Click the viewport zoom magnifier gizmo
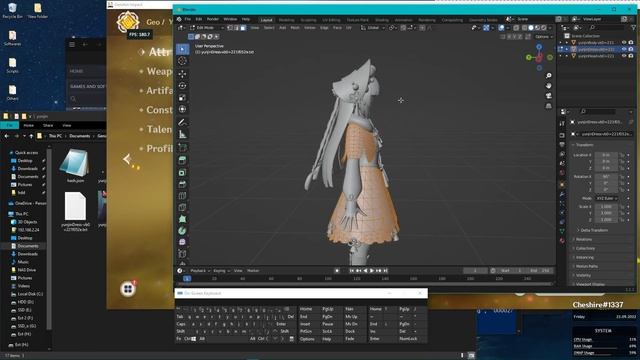This screenshot has height=360, width=640. click(x=549, y=76)
